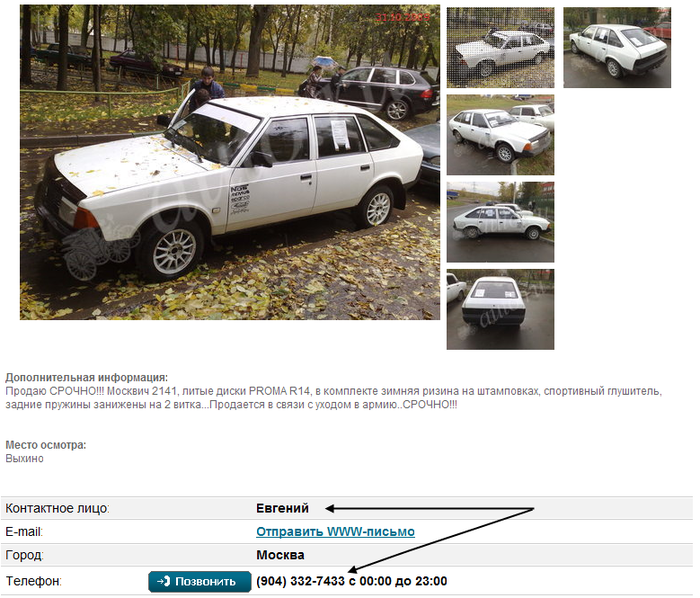The image size is (700, 598).
Task: Click the Город label
Action: tap(25, 555)
